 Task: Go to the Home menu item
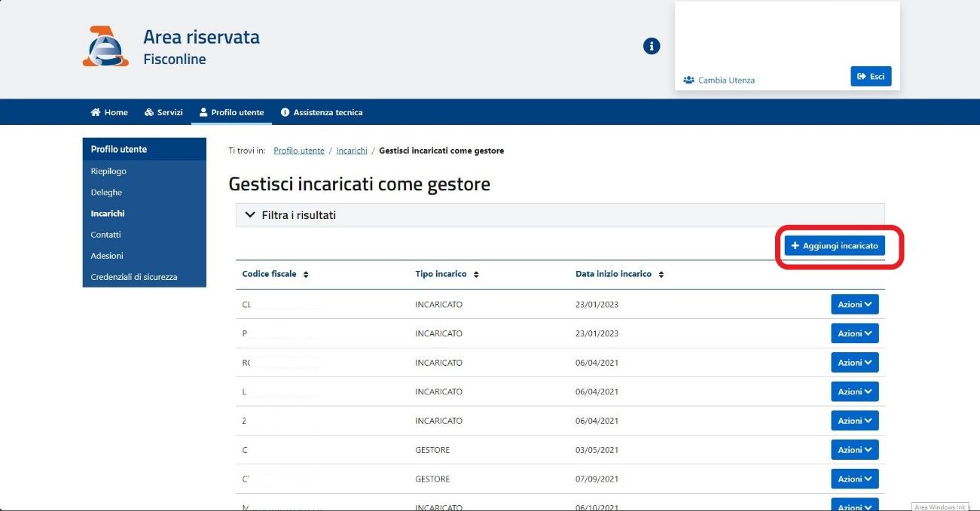109,112
